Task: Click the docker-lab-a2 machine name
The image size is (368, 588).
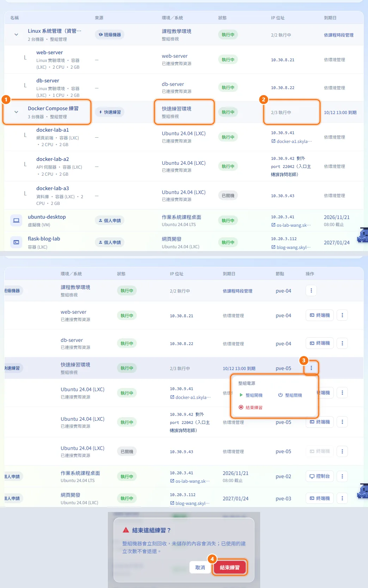Action: click(x=53, y=159)
